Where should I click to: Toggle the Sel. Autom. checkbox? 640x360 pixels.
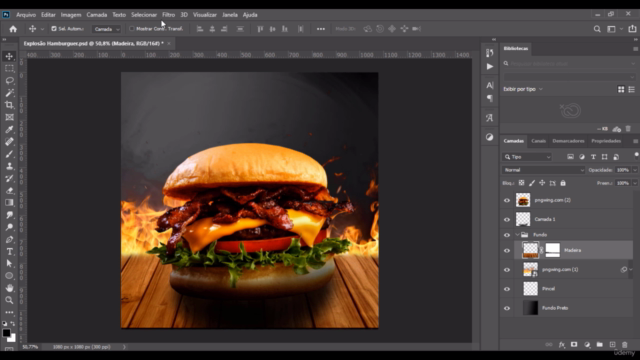click(54, 29)
